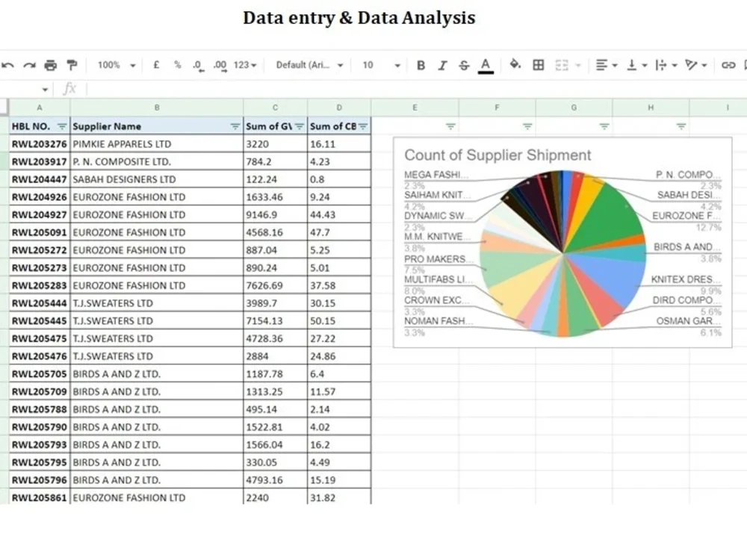Select cell SABAH DESIGNERS LTD
747x560 pixels.
[157, 179]
